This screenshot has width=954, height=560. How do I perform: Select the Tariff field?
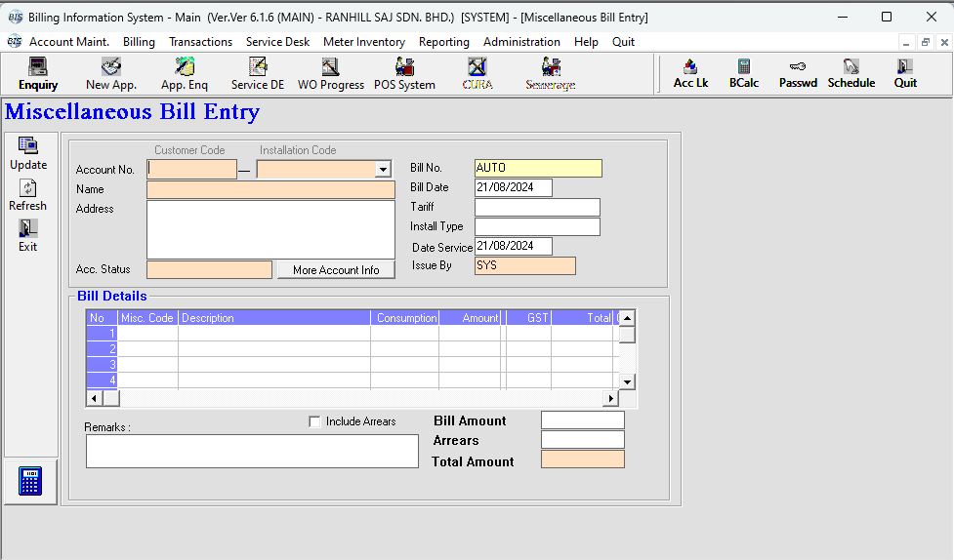(x=537, y=207)
